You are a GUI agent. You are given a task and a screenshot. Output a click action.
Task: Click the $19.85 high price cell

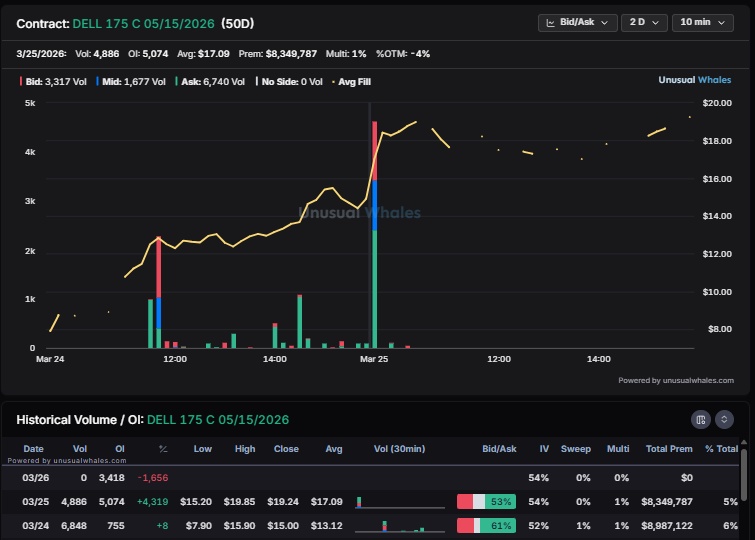pyautogui.click(x=239, y=502)
